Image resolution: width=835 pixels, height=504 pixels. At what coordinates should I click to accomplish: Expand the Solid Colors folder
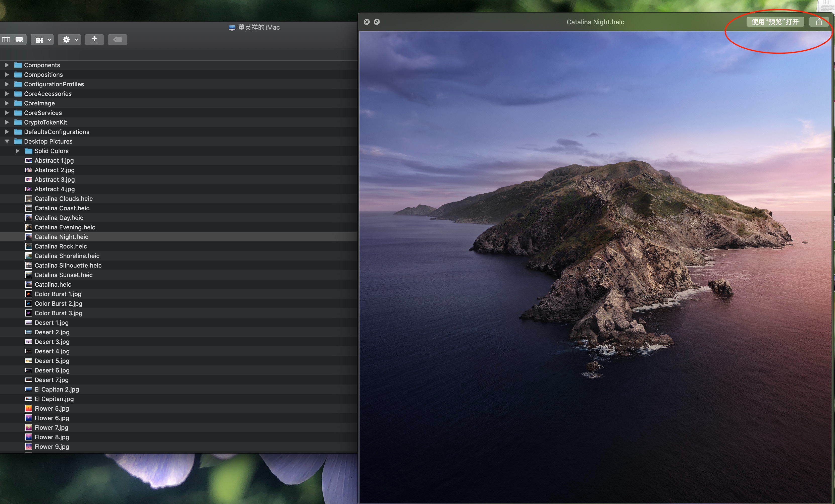click(x=18, y=151)
